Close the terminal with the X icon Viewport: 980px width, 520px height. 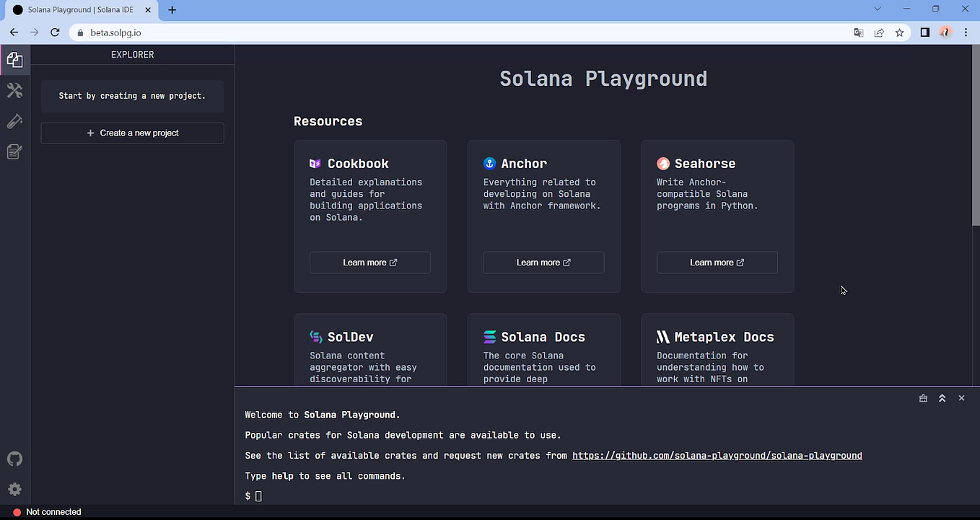(x=961, y=397)
